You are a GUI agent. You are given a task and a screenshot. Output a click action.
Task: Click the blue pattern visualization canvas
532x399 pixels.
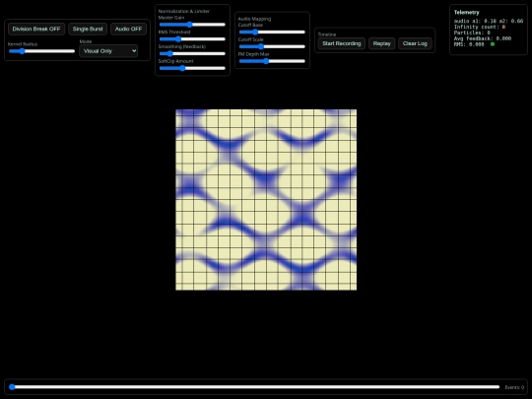coord(266,200)
